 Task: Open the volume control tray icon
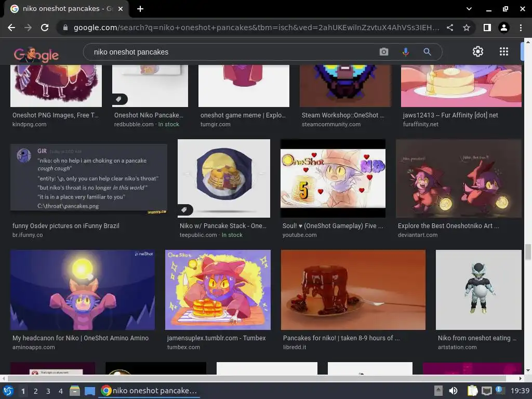click(x=453, y=391)
